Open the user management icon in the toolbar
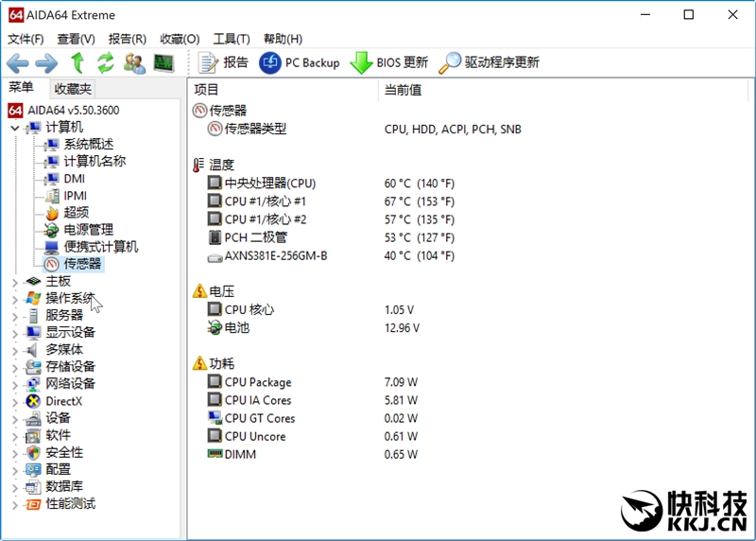 coord(134,62)
